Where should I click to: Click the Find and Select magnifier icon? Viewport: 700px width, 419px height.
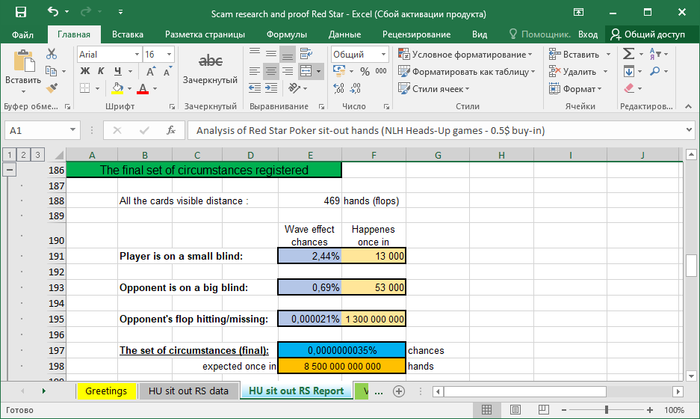click(655, 71)
